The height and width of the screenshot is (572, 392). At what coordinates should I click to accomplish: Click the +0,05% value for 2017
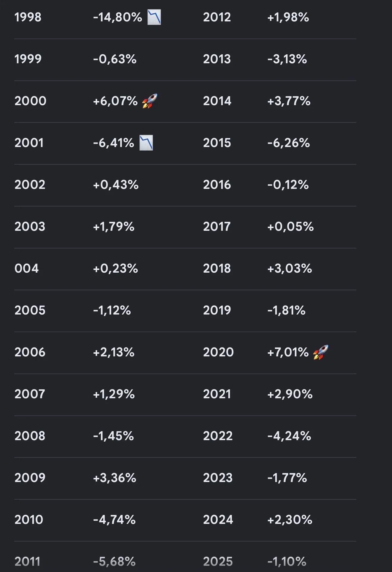coord(290,227)
